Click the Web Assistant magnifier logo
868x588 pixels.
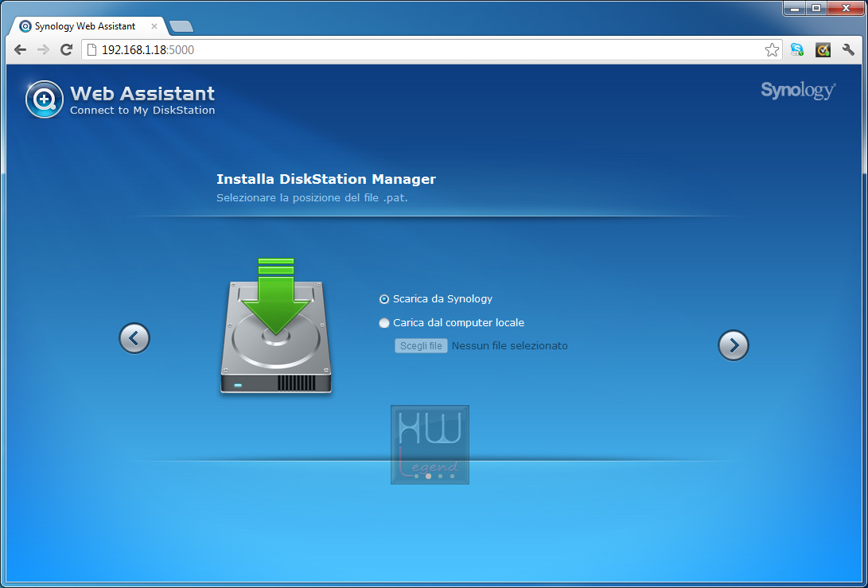[45, 99]
